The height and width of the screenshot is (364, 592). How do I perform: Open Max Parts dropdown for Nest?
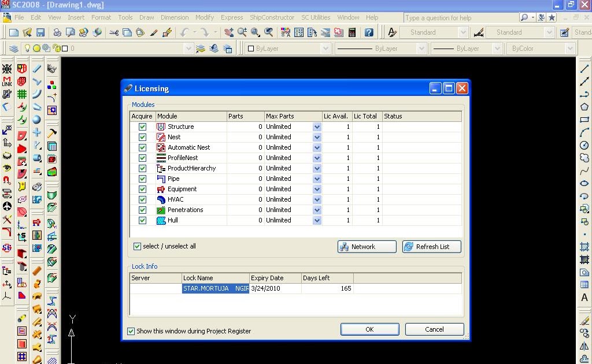pyautogui.click(x=317, y=137)
